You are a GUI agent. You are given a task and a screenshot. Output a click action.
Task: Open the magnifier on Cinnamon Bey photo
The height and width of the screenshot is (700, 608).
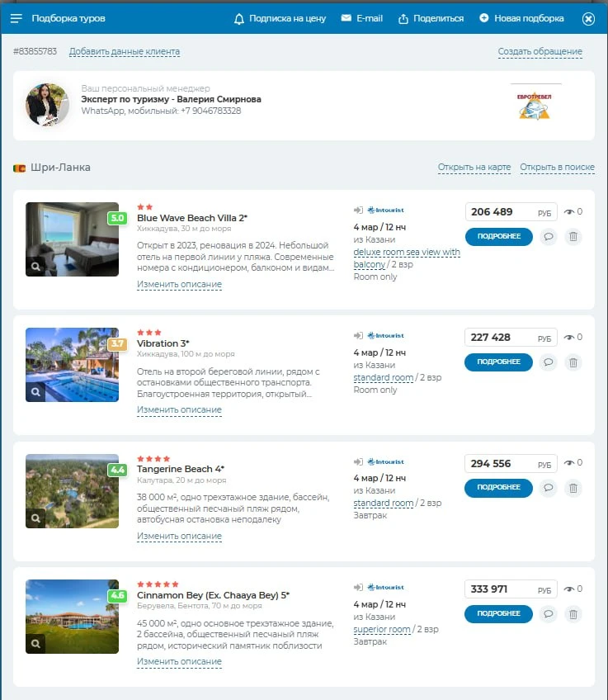click(x=35, y=644)
